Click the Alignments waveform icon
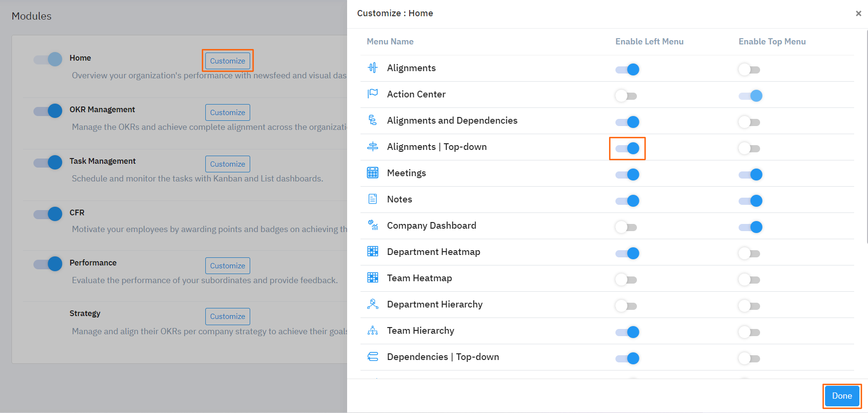The height and width of the screenshot is (413, 868). pyautogui.click(x=373, y=68)
